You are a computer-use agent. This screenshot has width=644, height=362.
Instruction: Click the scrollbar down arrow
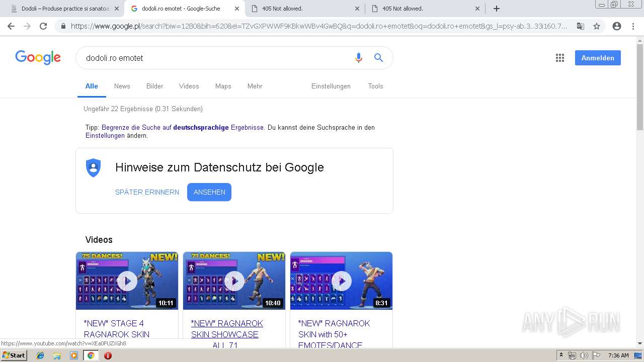click(x=640, y=344)
